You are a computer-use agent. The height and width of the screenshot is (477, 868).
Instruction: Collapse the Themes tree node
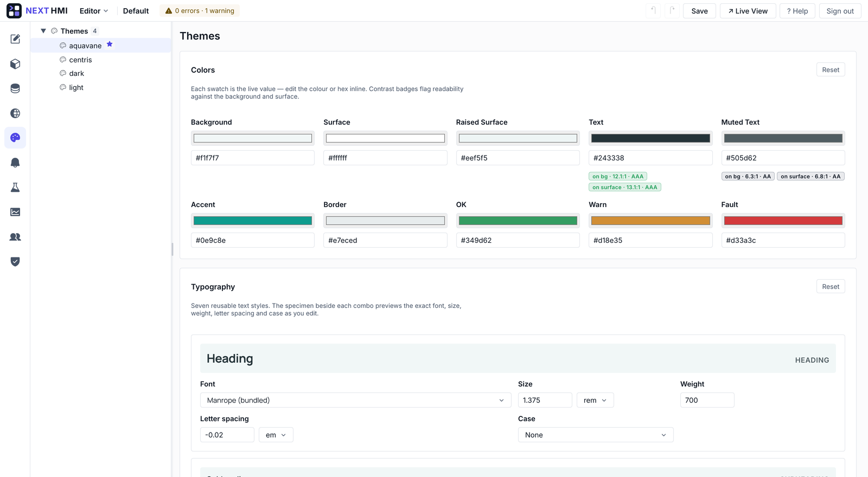click(x=43, y=31)
